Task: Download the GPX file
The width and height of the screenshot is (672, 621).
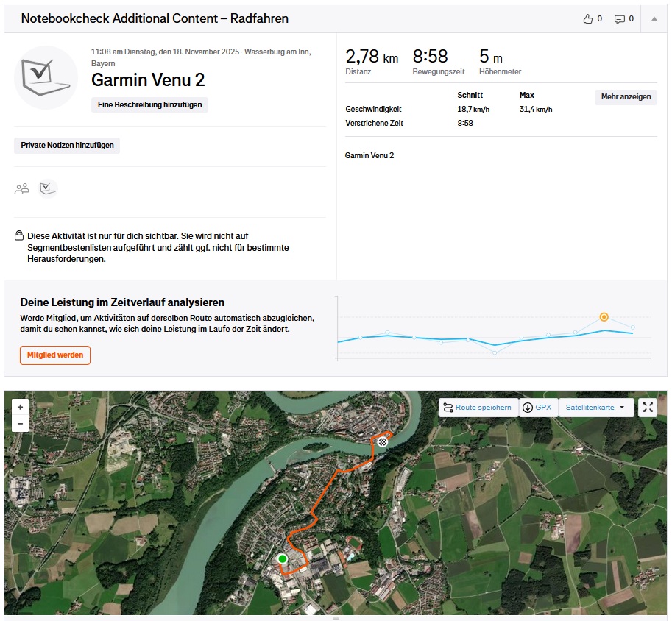Action: click(537, 408)
